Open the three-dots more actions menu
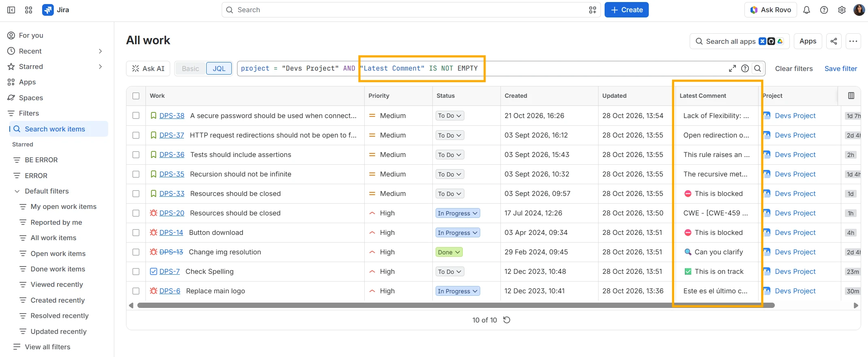Image resolution: width=868 pixels, height=357 pixels. click(853, 41)
